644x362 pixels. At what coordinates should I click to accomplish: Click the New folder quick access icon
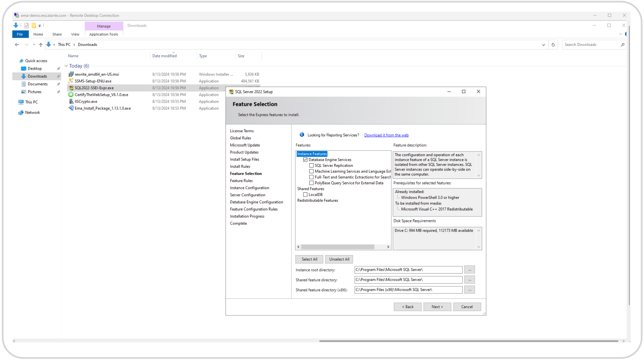(34, 25)
